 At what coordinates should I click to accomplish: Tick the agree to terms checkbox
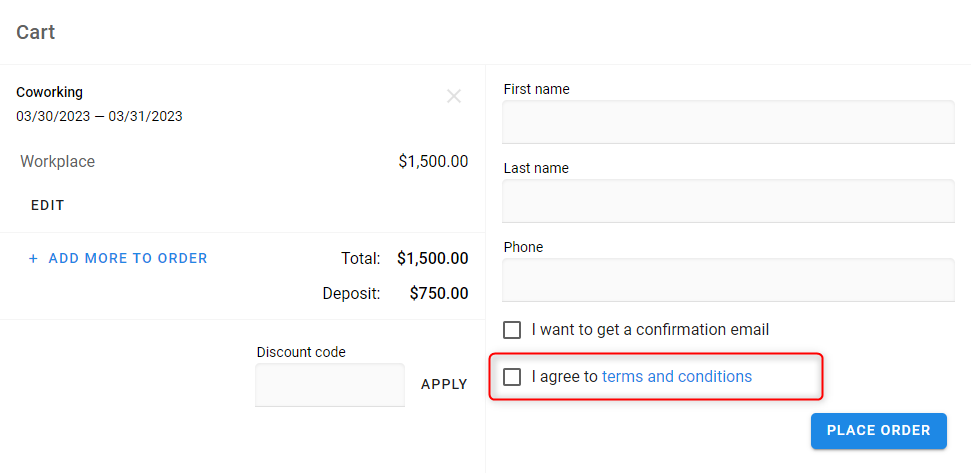512,377
